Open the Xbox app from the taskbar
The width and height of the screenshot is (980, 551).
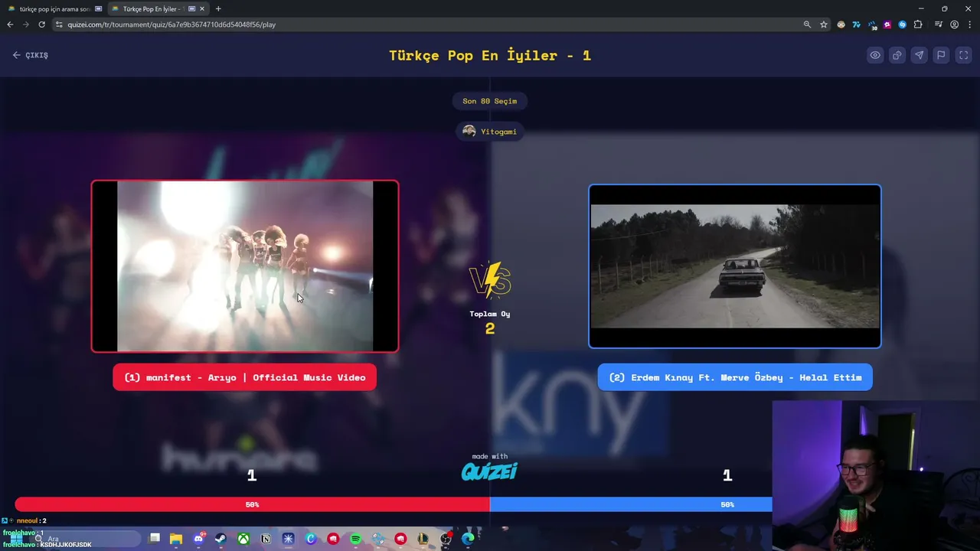pyautogui.click(x=243, y=539)
